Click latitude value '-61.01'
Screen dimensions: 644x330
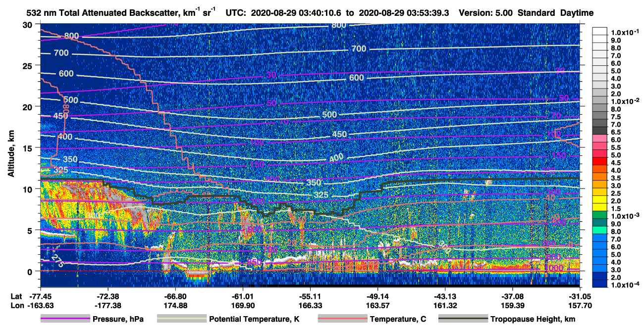(x=243, y=296)
